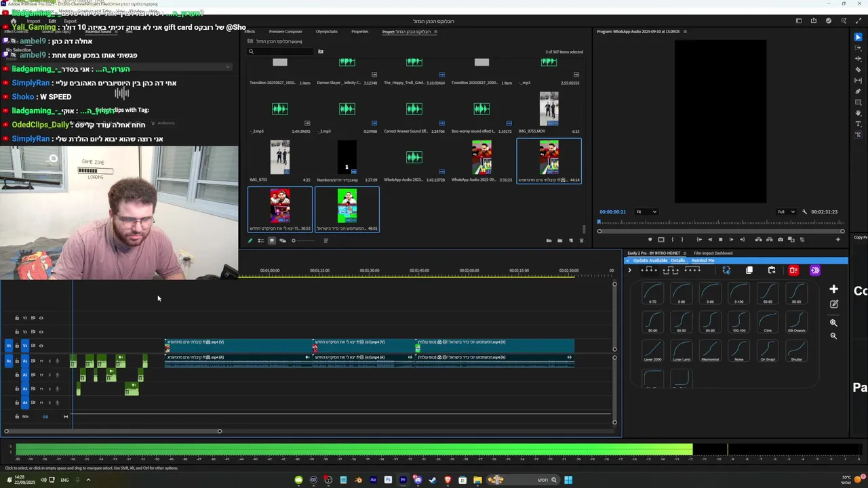Open Program monitor settings wrench

(x=804, y=211)
